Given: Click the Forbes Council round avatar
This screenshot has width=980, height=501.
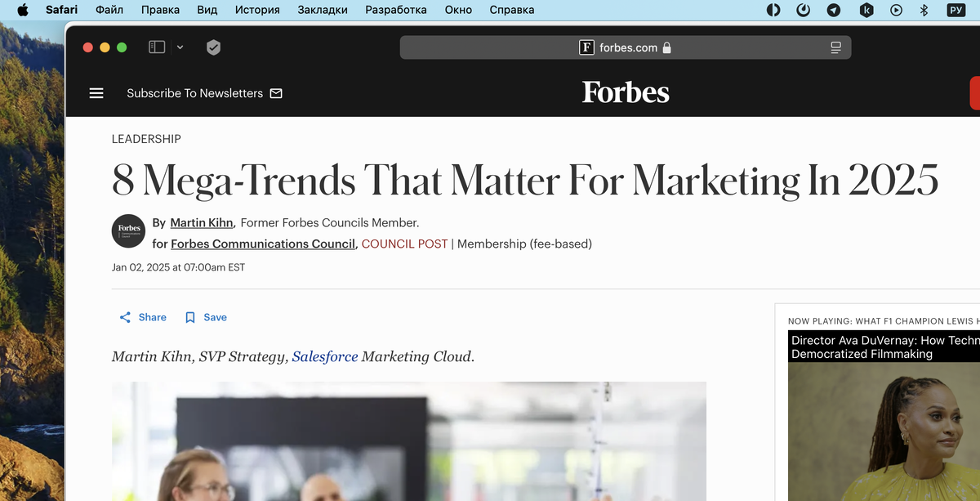Looking at the screenshot, I should [129, 230].
